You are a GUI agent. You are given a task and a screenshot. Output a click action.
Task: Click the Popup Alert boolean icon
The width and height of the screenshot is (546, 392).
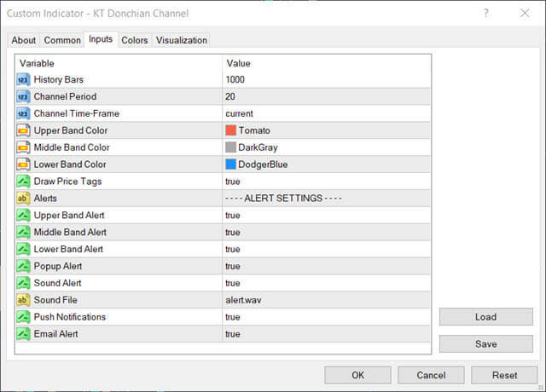[23, 267]
